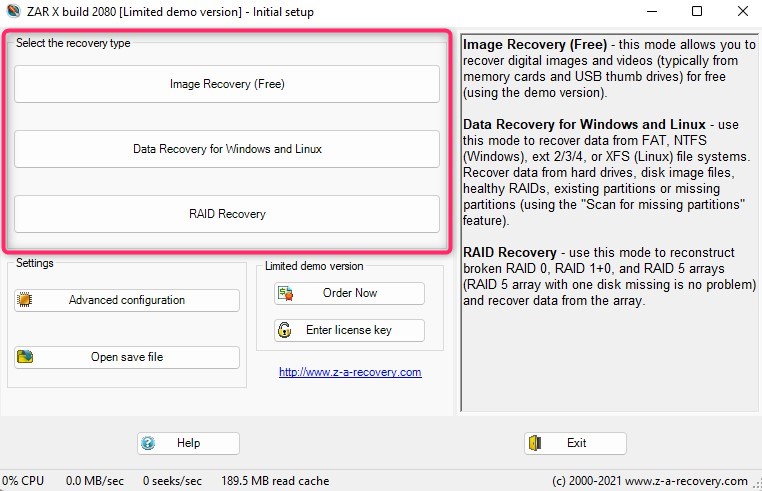Open the www.z-a-recovery.com link
Screen dimensions: 762x491
tap(350, 372)
